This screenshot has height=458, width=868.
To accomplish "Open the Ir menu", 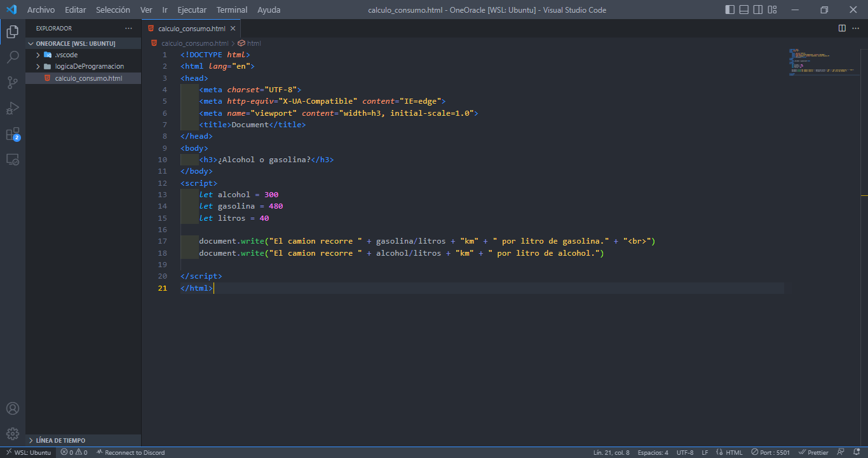I will (x=165, y=10).
